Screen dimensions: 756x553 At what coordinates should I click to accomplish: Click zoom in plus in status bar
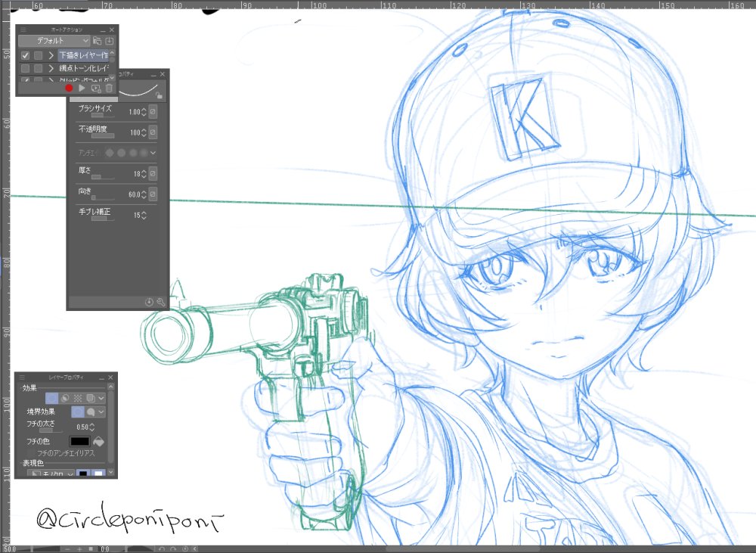(x=79, y=549)
